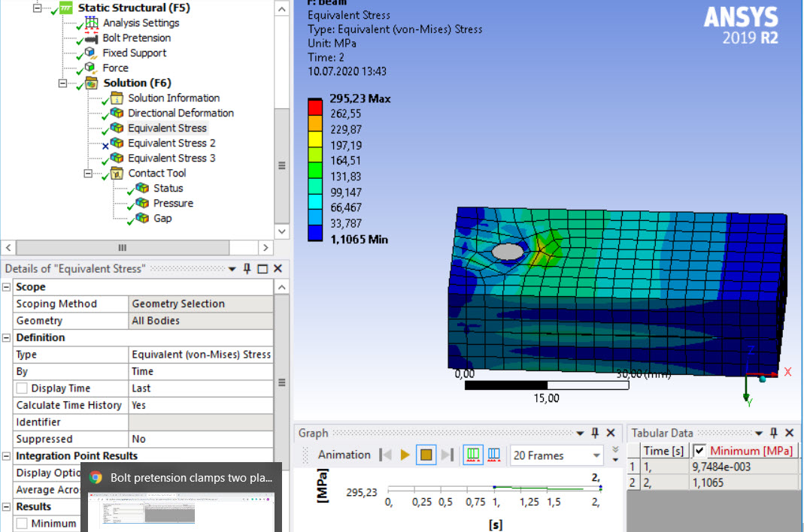Open the Graph panel options menu
804x532 pixels.
point(580,433)
